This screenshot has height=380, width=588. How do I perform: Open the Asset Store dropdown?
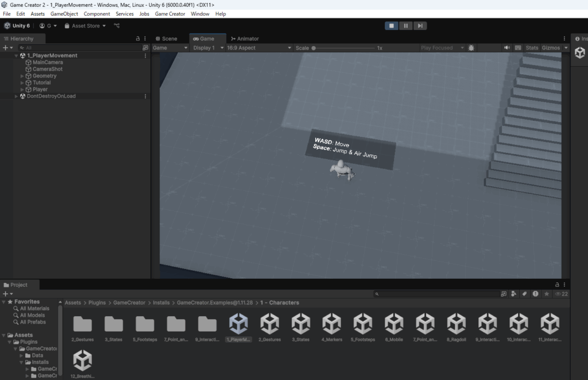point(85,25)
